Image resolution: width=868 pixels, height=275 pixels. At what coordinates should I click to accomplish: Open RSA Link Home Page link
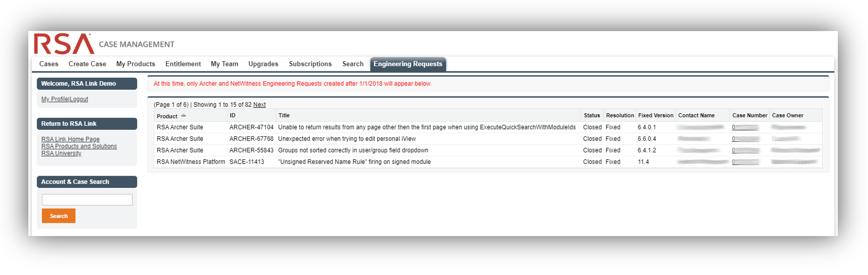click(x=70, y=139)
